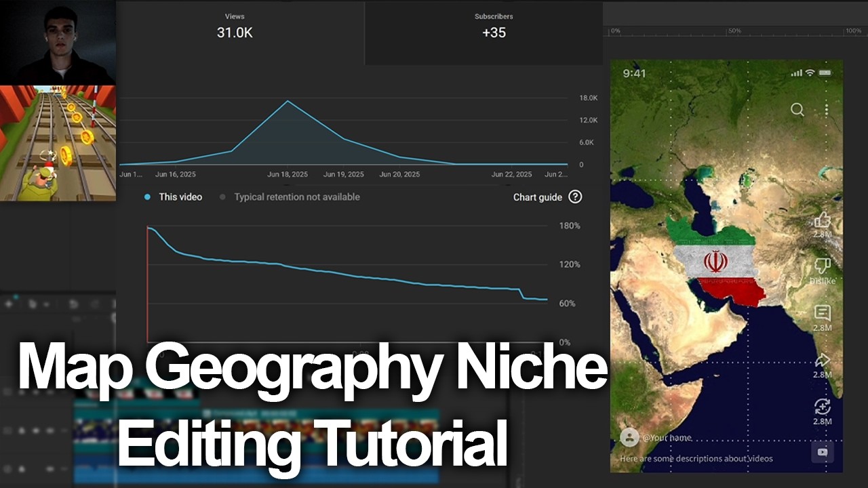This screenshot has height=488, width=868.
Task: Click the red playhead on retention chart
Action: pos(147,285)
